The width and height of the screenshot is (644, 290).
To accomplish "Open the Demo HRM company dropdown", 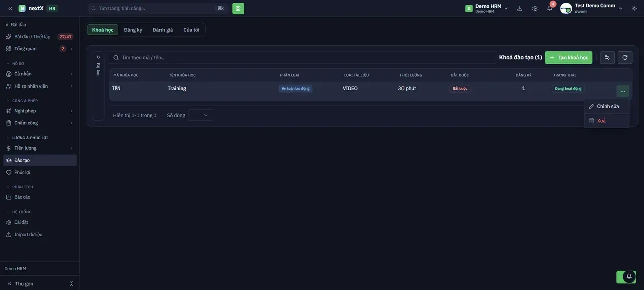I will [487, 8].
